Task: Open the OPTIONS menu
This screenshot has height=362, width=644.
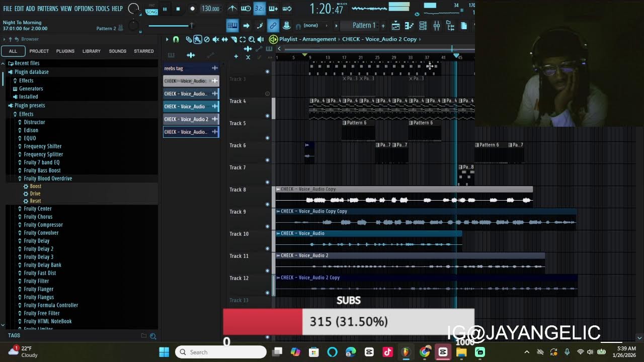Action: tap(84, 9)
